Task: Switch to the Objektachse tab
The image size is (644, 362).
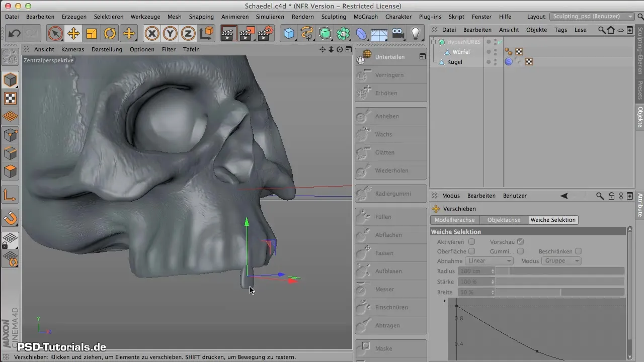Action: pos(504,220)
